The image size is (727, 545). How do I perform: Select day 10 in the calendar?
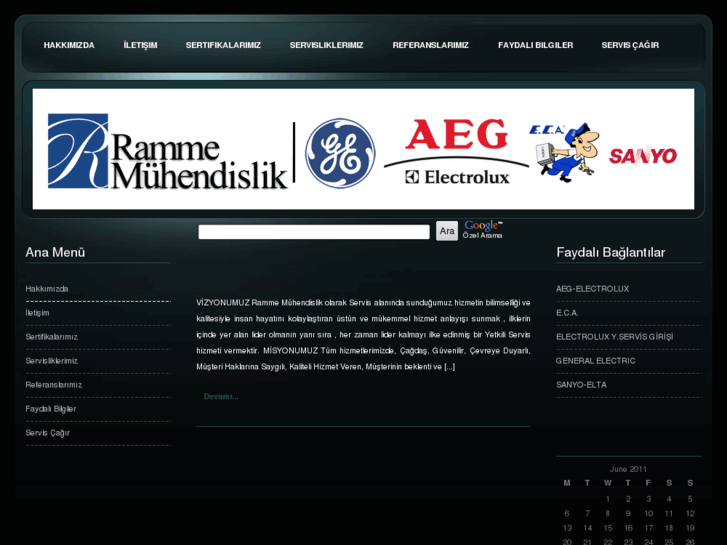point(649,514)
